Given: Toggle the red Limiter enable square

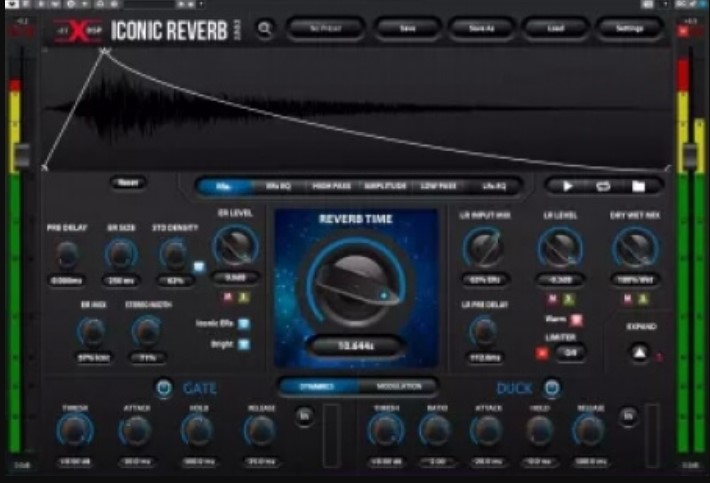Looking at the screenshot, I should tap(542, 353).
